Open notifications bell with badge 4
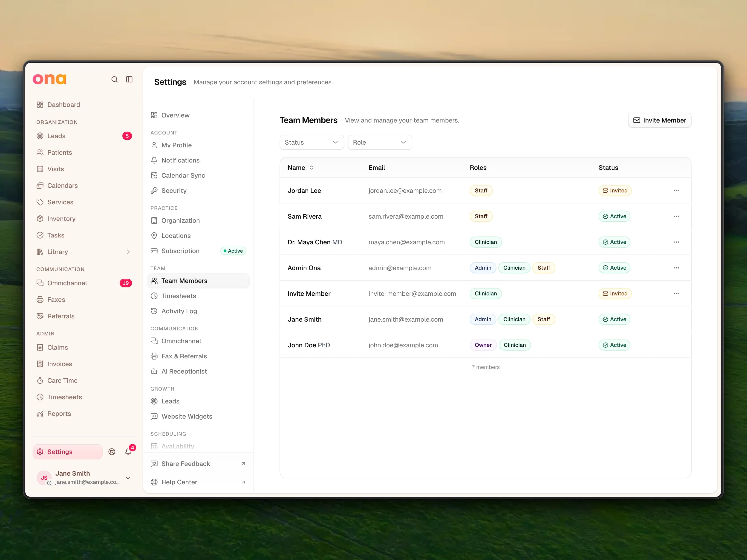Screen dimensions: 747x560 [128, 452]
